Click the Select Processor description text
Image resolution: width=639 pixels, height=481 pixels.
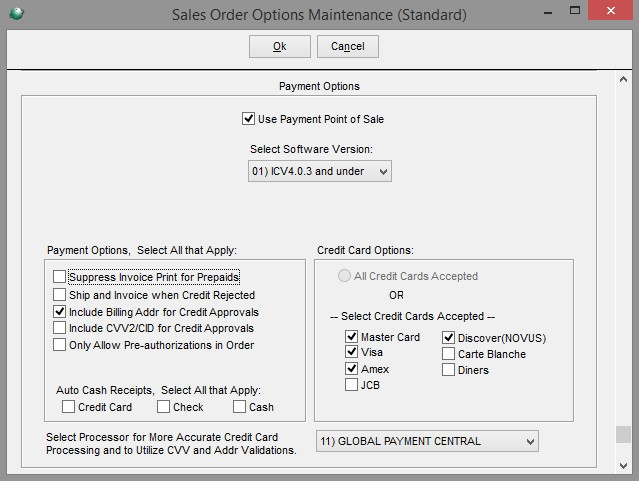(x=171, y=443)
